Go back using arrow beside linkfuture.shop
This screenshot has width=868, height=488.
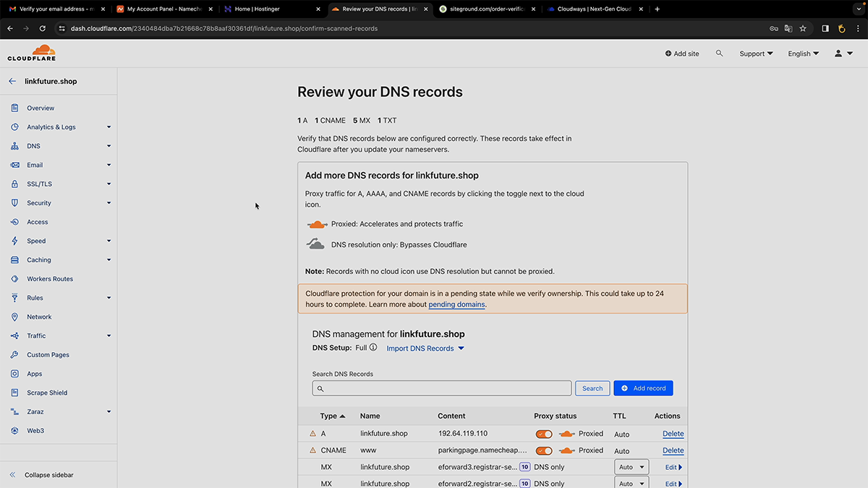tap(12, 82)
